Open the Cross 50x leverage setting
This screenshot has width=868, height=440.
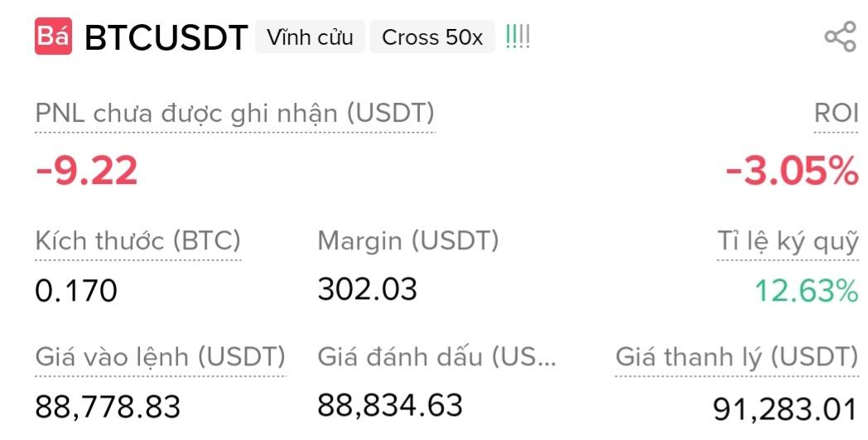(x=432, y=37)
